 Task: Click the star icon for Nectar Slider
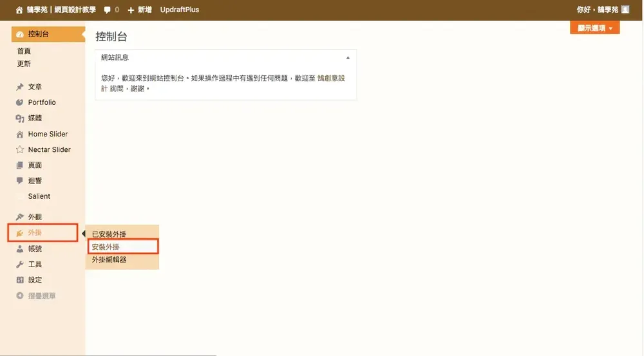tap(20, 149)
